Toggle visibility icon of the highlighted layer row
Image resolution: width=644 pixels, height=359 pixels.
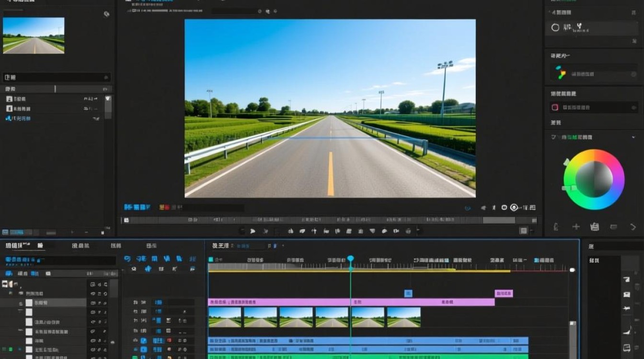(x=92, y=303)
